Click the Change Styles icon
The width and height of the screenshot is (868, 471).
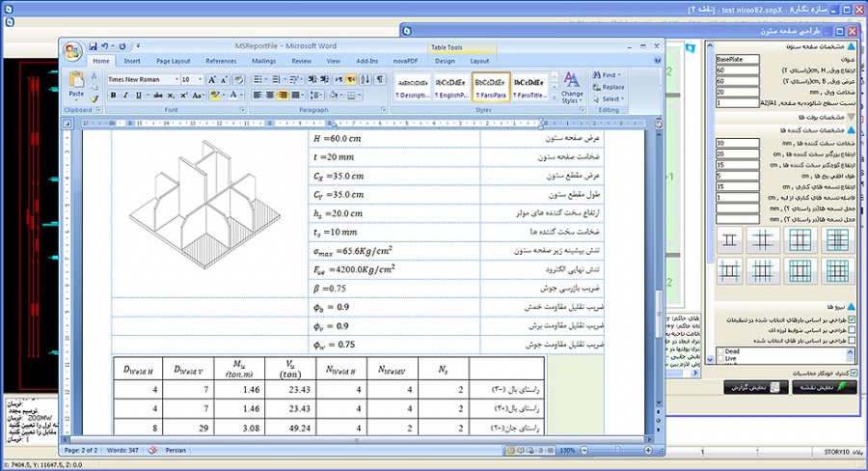[x=572, y=85]
